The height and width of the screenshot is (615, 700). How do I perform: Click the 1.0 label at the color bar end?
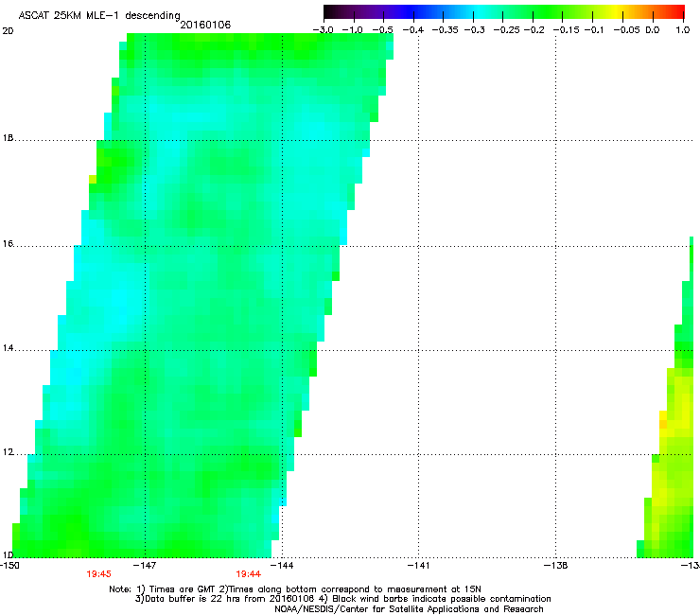tap(683, 30)
